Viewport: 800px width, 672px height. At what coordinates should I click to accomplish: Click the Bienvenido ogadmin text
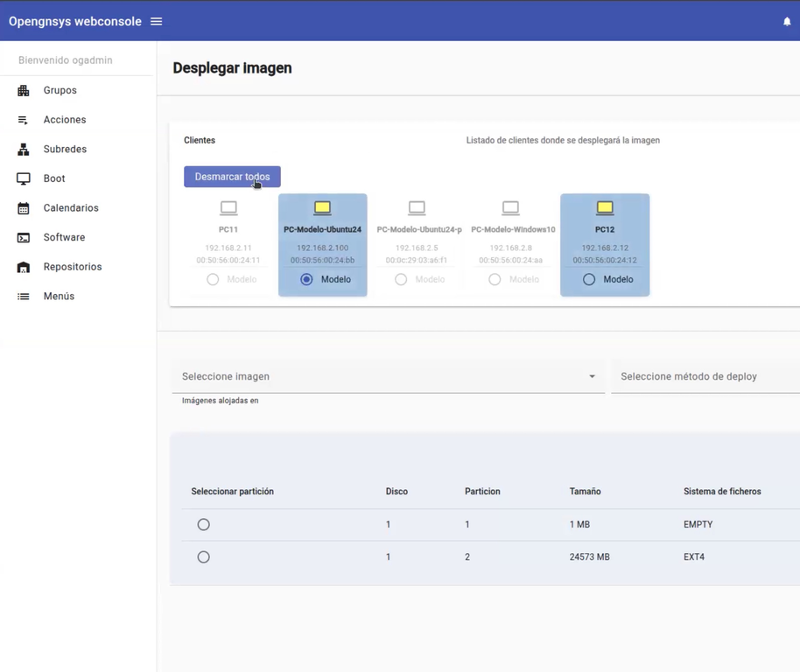pyautogui.click(x=66, y=60)
